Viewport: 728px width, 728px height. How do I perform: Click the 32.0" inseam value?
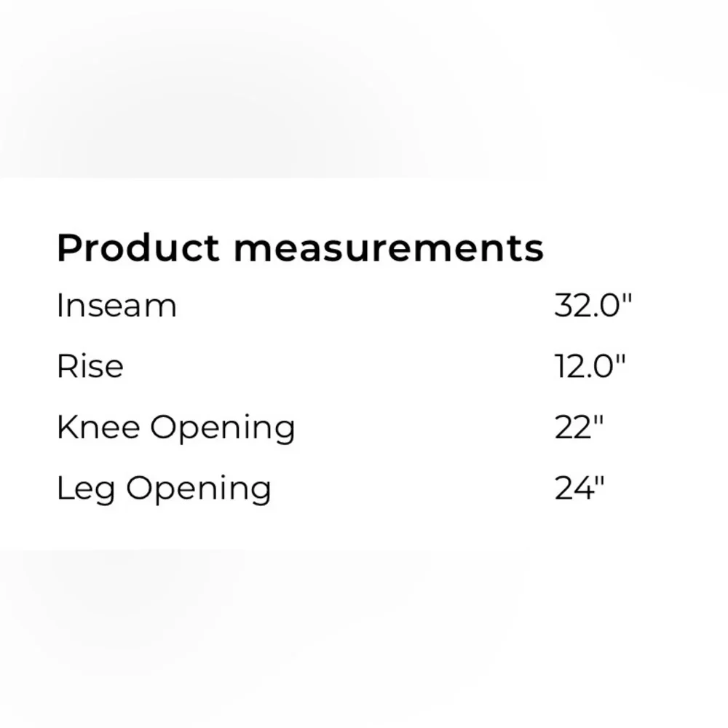tap(593, 306)
